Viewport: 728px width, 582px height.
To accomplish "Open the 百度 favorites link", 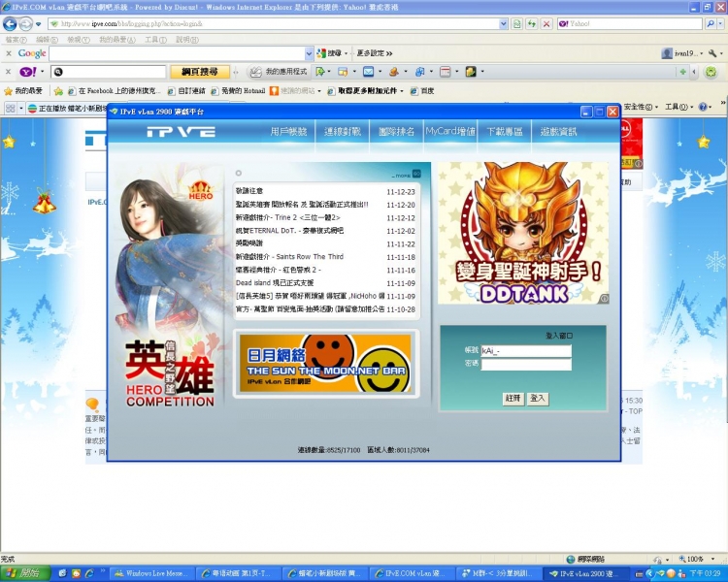I will (x=422, y=91).
